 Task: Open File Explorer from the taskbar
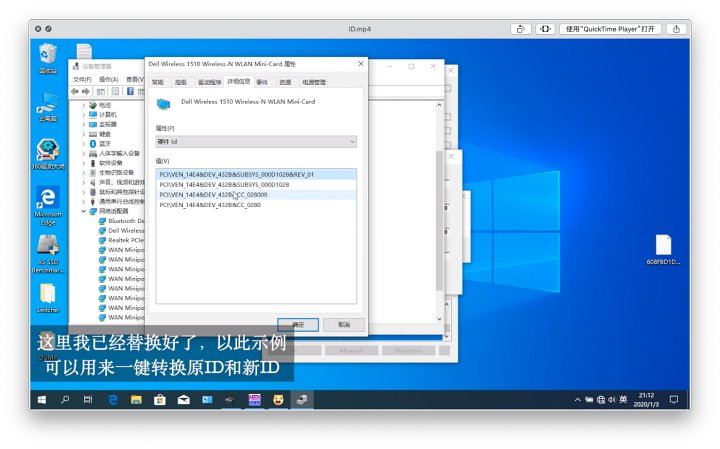pyautogui.click(x=136, y=399)
